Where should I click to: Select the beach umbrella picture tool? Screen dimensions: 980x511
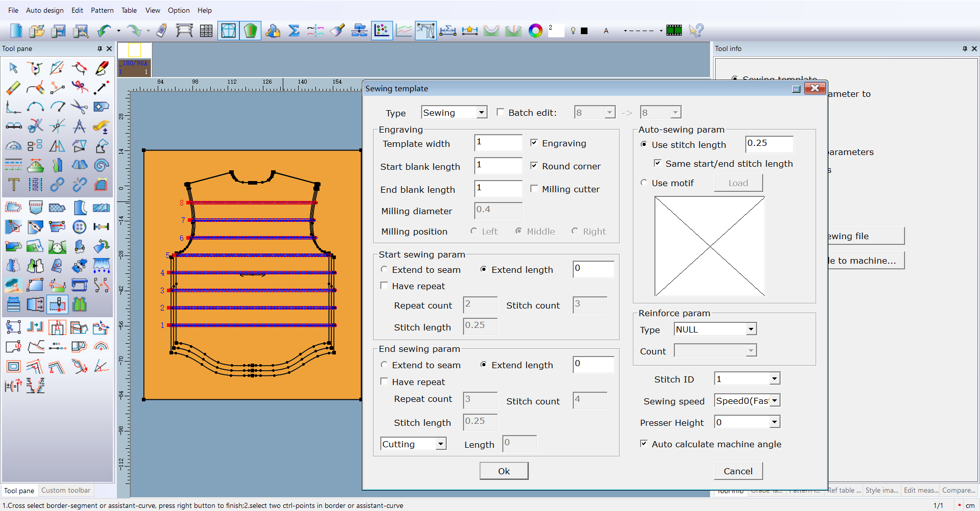point(13,285)
